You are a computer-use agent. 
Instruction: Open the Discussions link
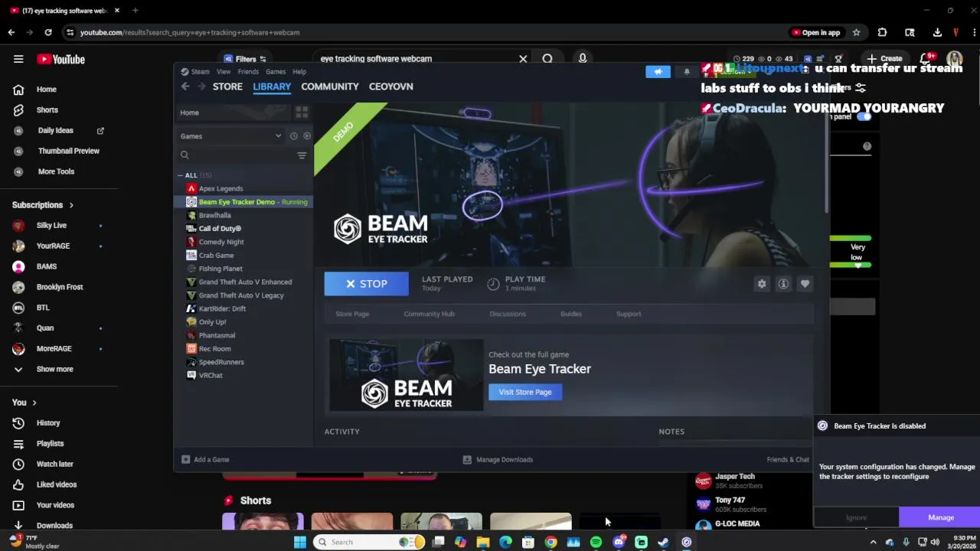[x=508, y=314]
